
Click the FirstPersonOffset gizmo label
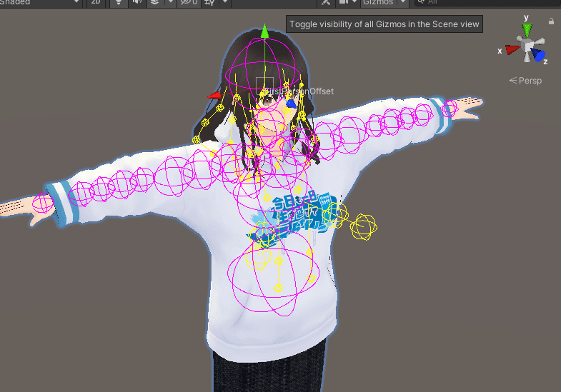pos(299,91)
